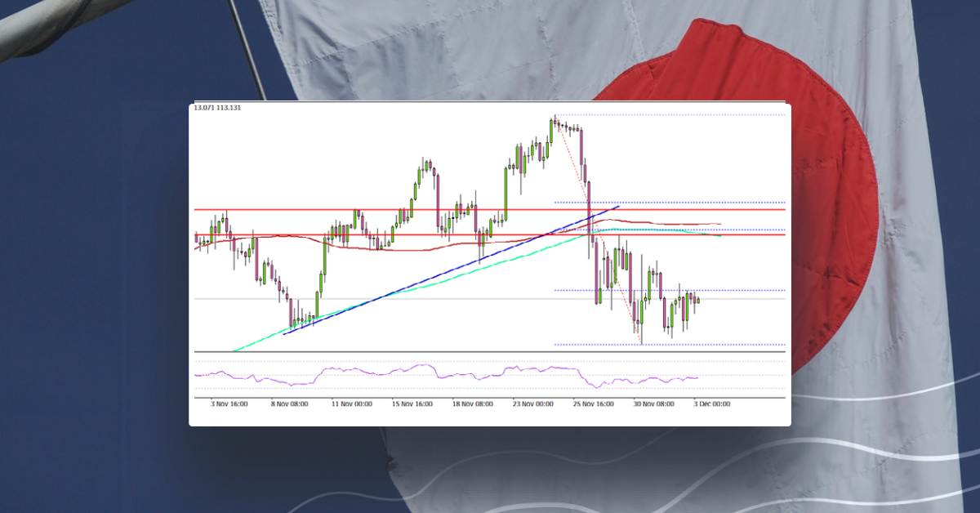
Task: Click the 3 Nov 16:00 axis label
Action: coord(230,404)
